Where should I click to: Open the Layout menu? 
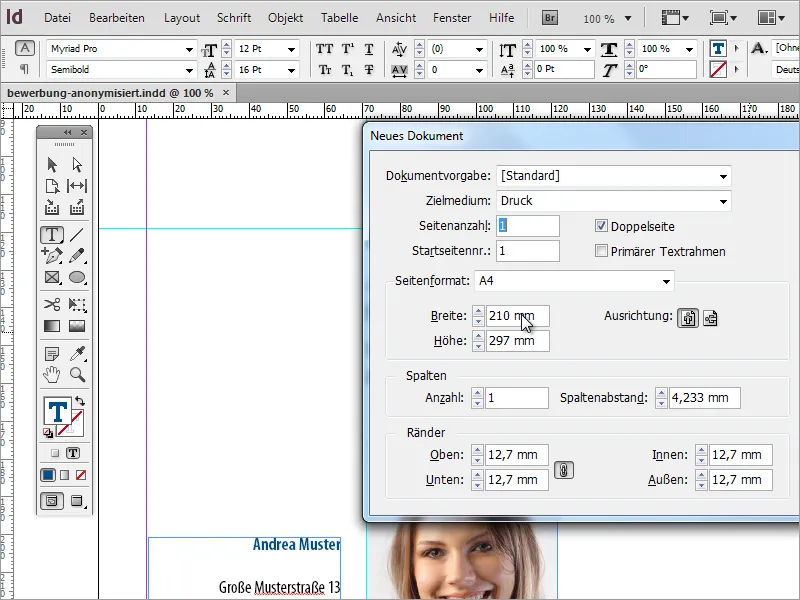(x=182, y=18)
